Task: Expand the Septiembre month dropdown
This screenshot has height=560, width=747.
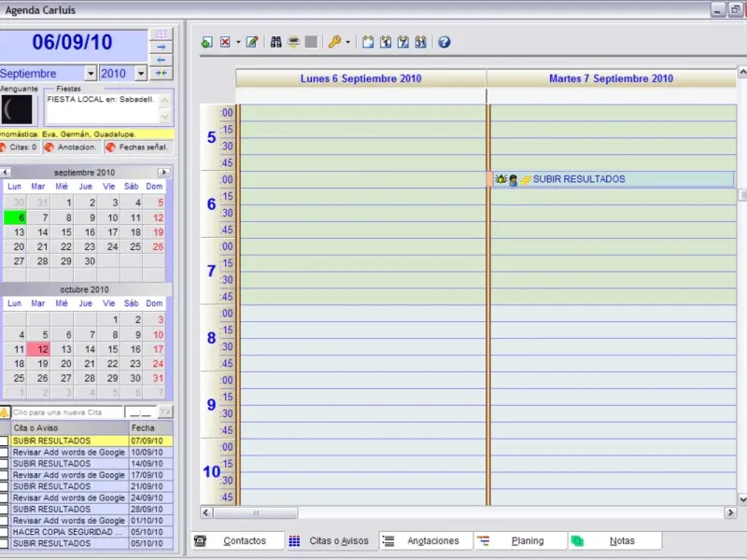Action: coord(91,74)
